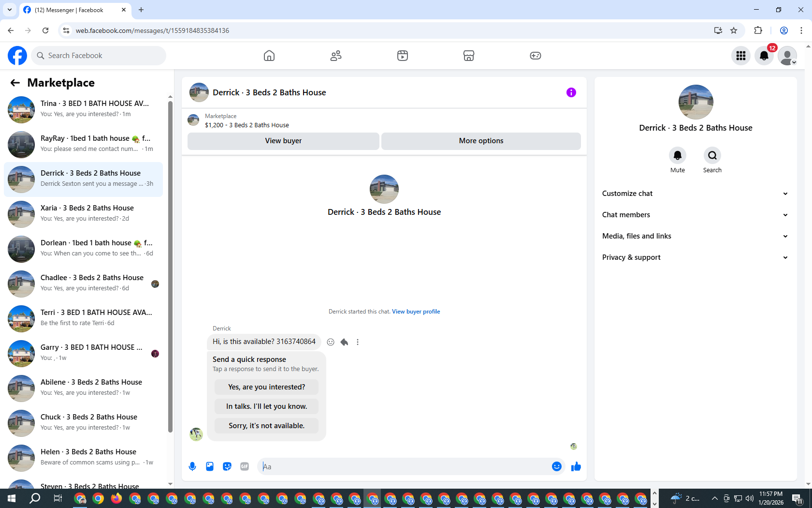This screenshot has width=812, height=508.
Task: Open the account profile avatar menu
Action: point(787,56)
